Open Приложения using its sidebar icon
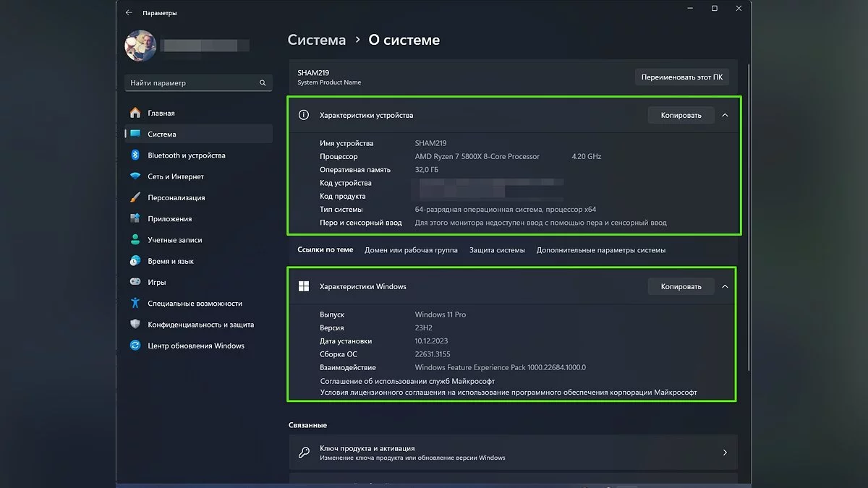868x488 pixels. [x=135, y=218]
